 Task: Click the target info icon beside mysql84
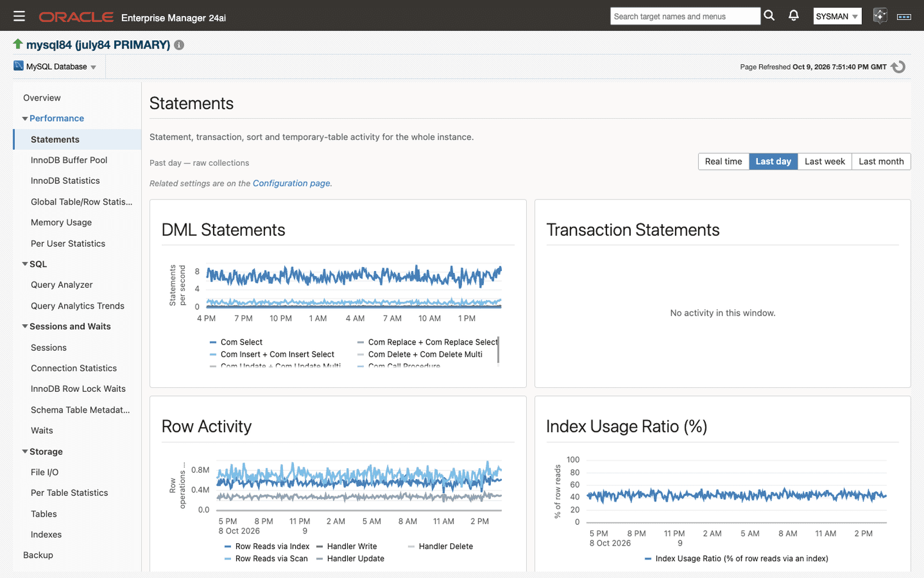pos(179,45)
